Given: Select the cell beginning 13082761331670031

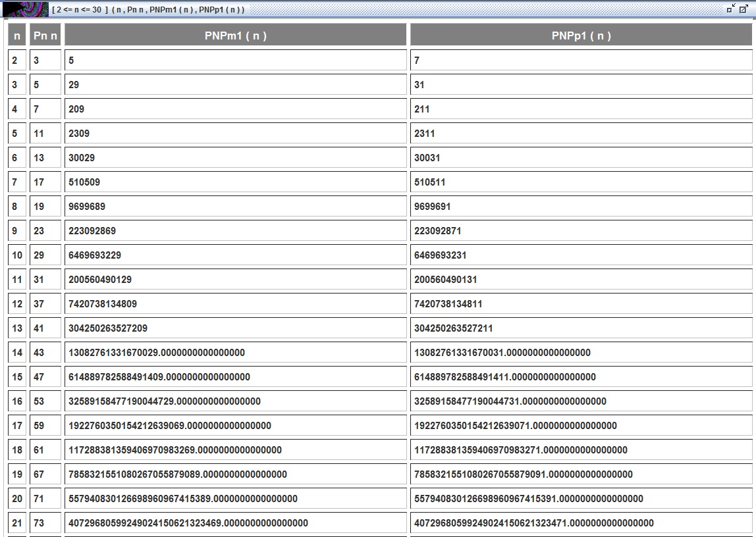Looking at the screenshot, I should (x=581, y=353).
